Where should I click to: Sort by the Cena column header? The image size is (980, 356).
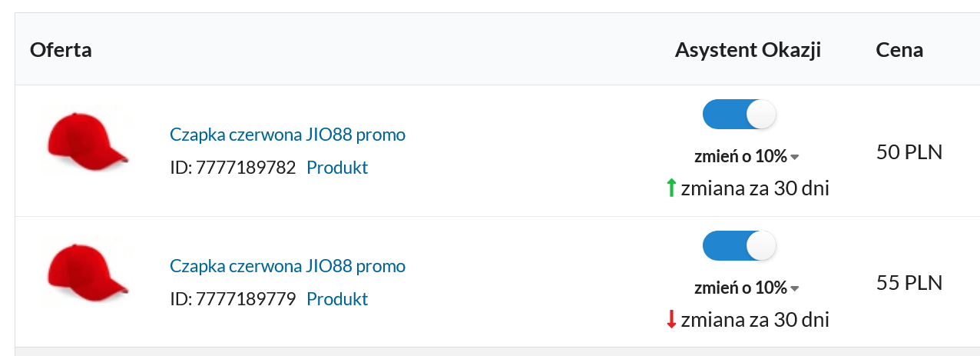point(899,51)
